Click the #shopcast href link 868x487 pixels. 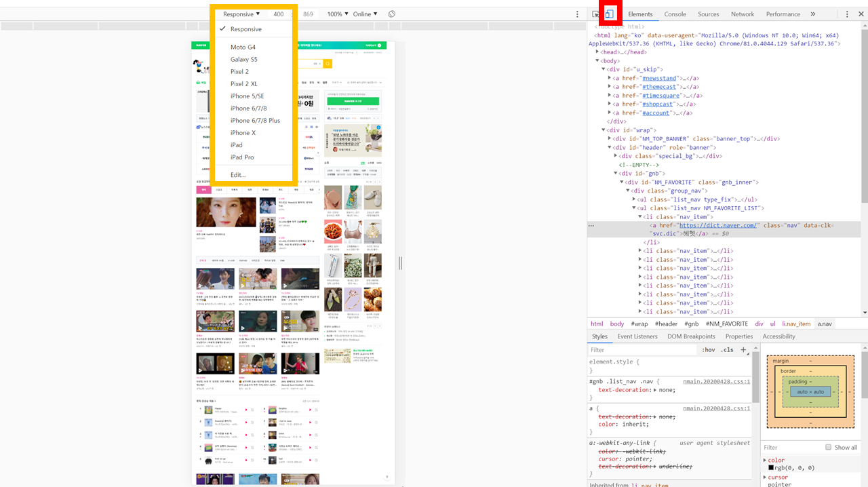click(x=657, y=104)
